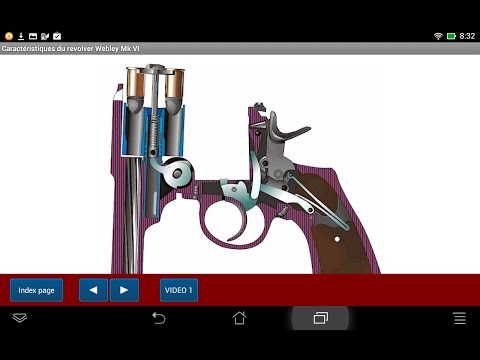Tap the download notification icon

21,36
